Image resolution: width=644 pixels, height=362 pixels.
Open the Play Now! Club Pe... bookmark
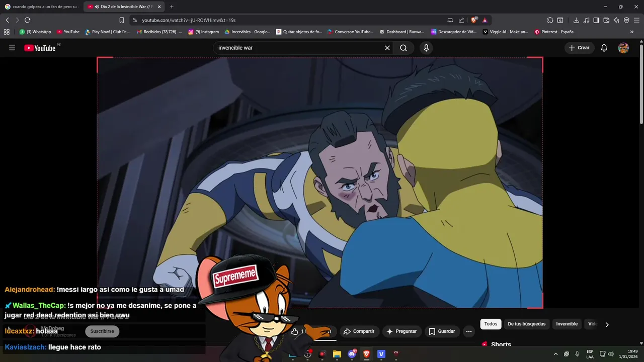pos(107,32)
